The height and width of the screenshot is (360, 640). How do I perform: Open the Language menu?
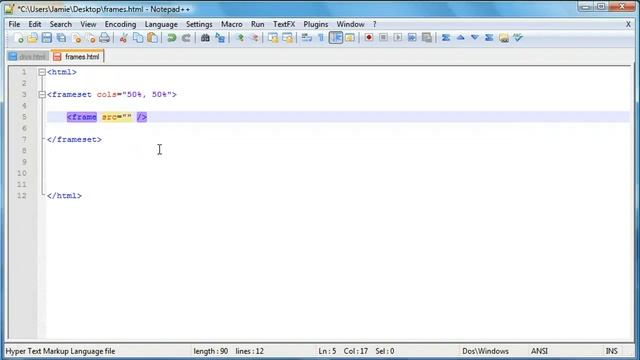coord(161,24)
